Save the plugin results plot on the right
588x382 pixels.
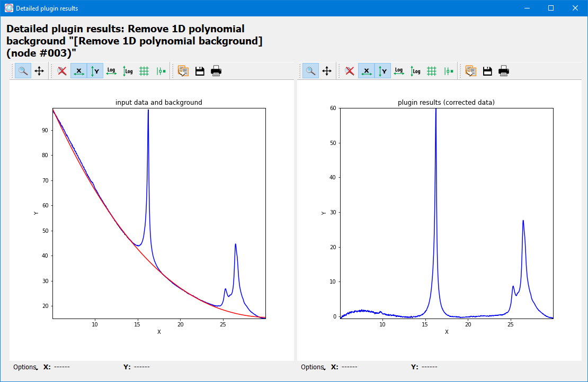[487, 71]
